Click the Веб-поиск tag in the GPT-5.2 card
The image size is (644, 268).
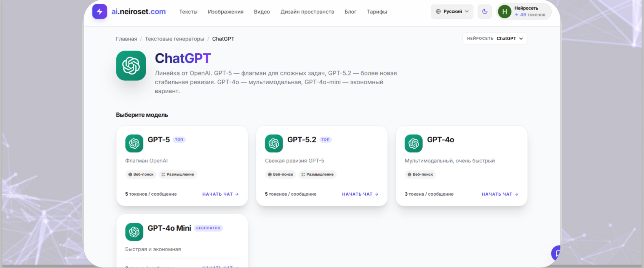(x=280, y=174)
